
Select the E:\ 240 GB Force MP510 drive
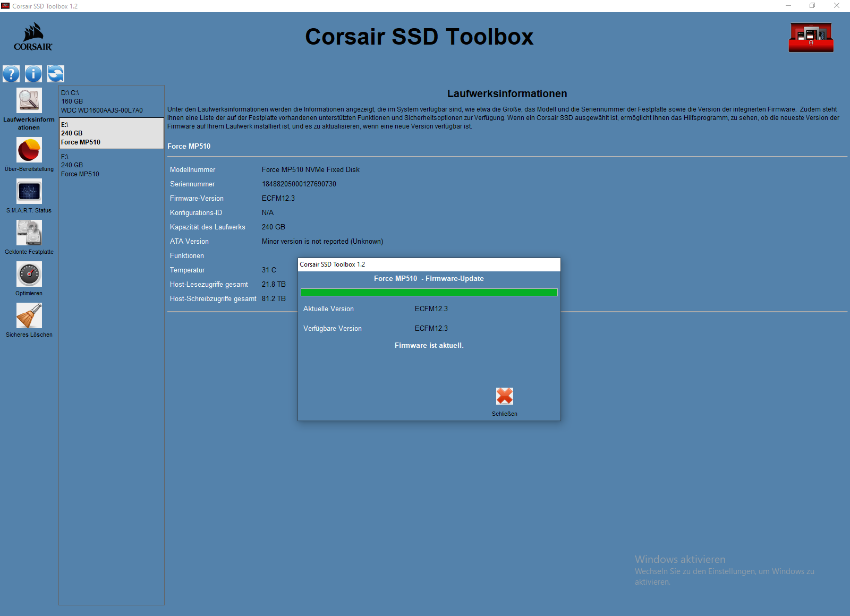111,133
